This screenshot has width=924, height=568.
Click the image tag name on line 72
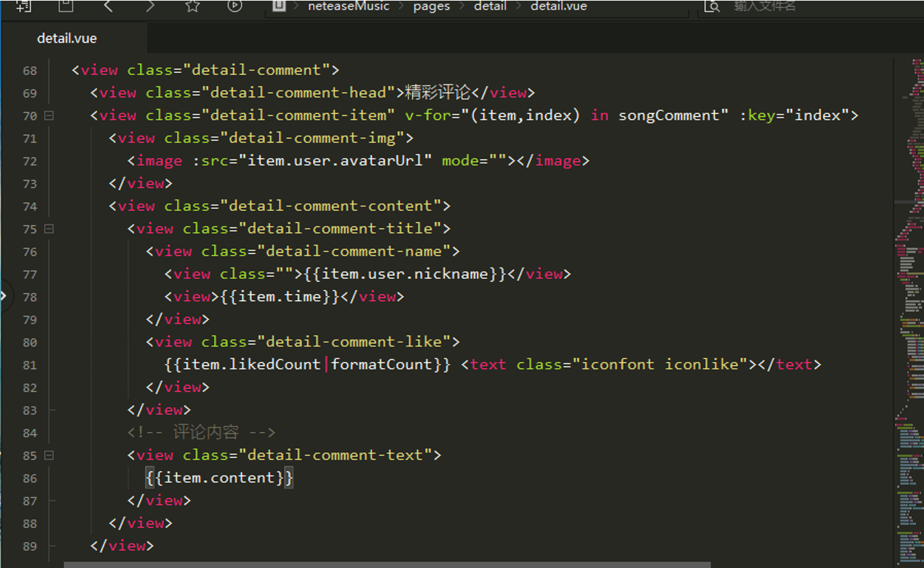pyautogui.click(x=159, y=160)
